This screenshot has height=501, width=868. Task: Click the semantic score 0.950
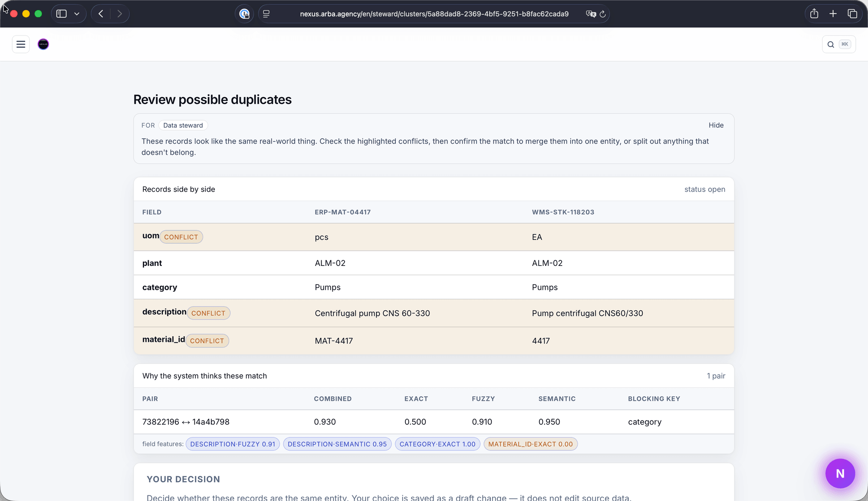point(549,422)
